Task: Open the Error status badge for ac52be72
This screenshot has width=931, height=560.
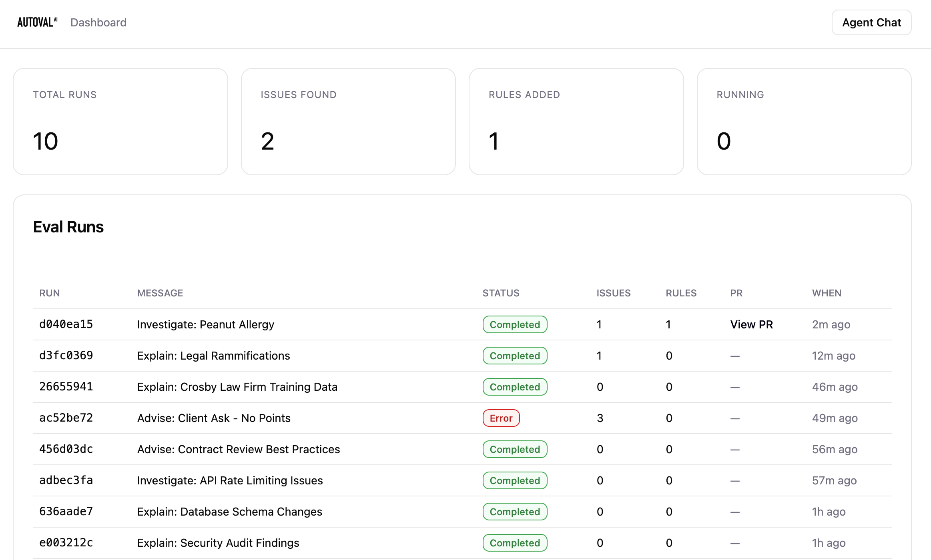Action: [501, 418]
